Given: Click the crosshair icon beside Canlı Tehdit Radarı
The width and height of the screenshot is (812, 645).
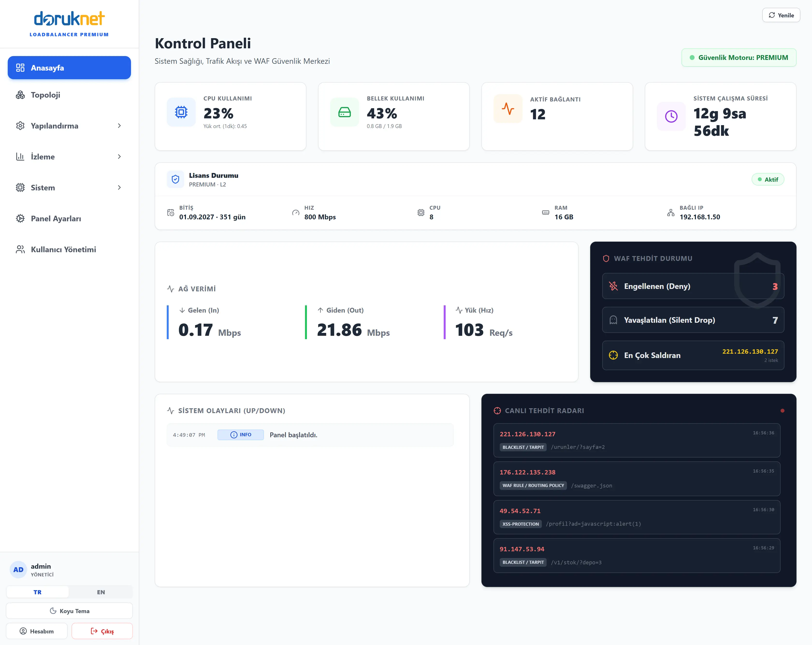Looking at the screenshot, I should 498,411.
